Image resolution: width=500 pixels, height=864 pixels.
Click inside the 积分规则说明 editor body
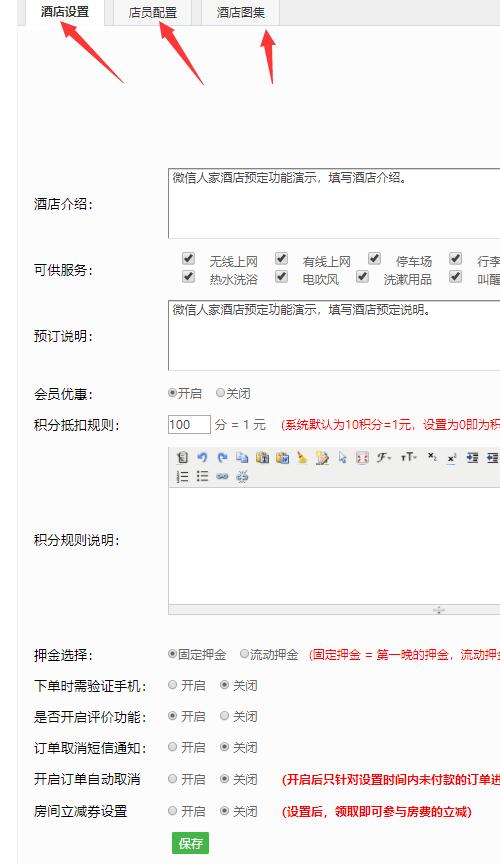[334, 546]
